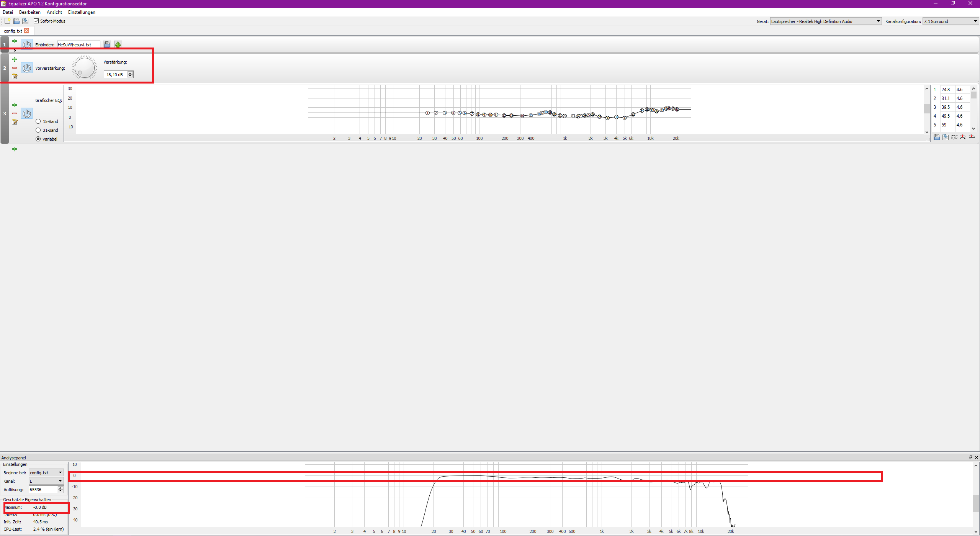
Task: Remove the Vorverstärkung filter with minus icon
Action: 15,68
